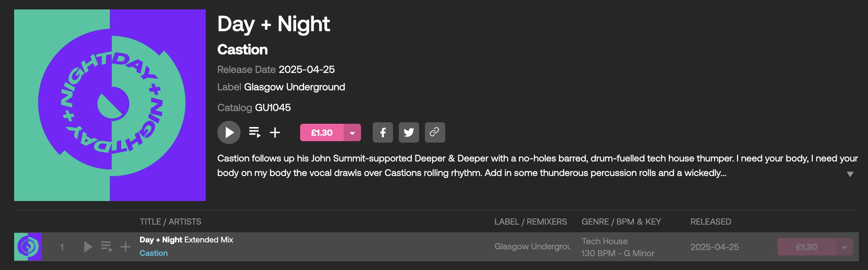
Task: Share release on Twitter
Action: coord(409,132)
